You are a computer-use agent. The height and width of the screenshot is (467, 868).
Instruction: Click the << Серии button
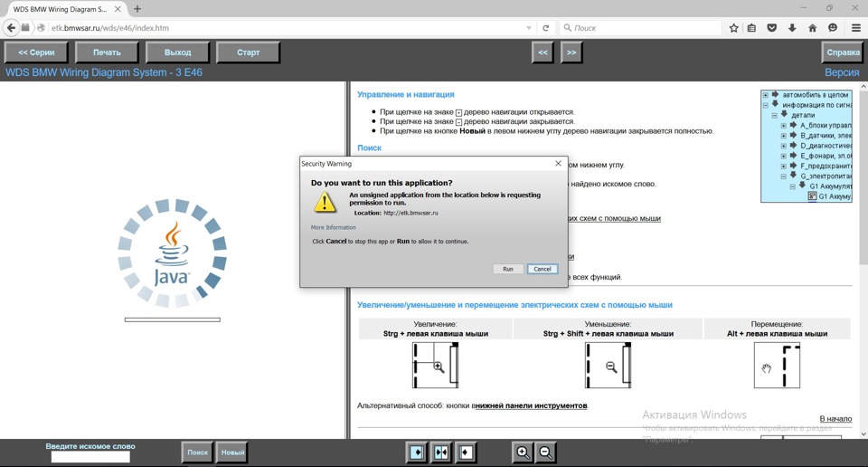(36, 52)
